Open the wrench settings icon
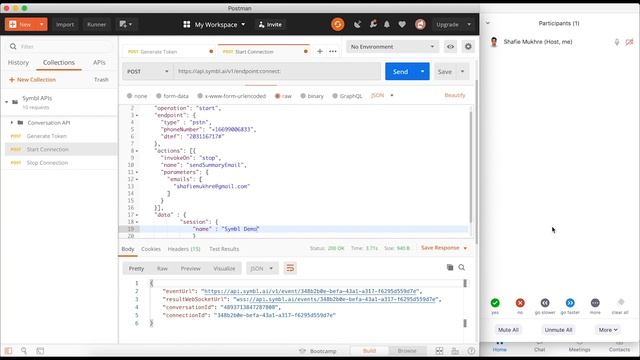 pyautogui.click(x=373, y=24)
